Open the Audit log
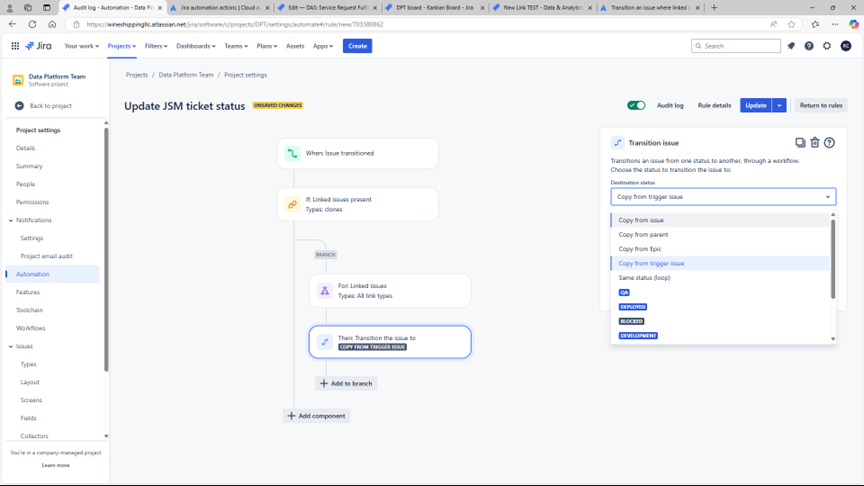The image size is (864, 486). pos(669,105)
